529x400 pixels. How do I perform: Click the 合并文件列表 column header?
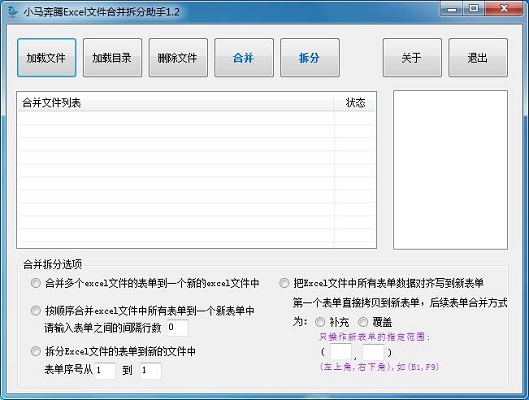coord(175,103)
